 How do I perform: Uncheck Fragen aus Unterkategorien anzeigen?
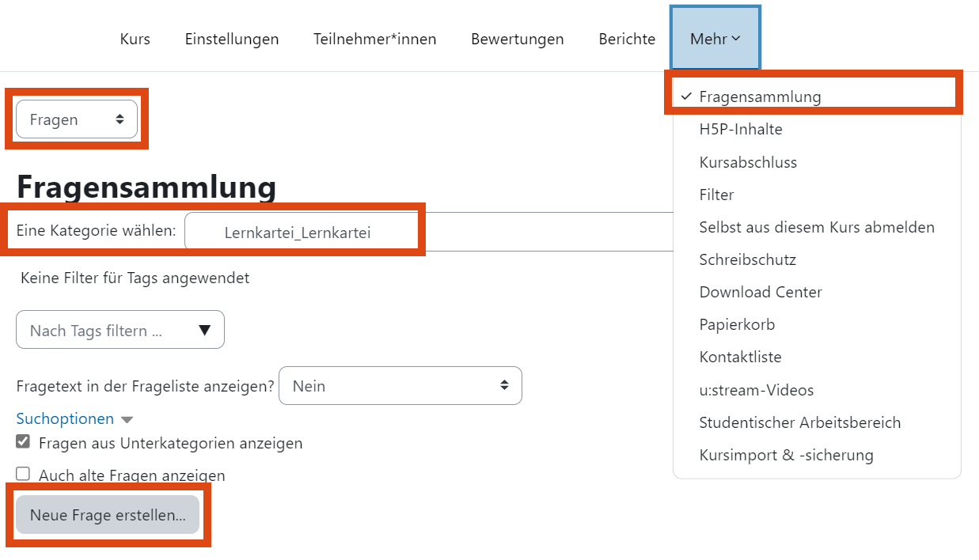(x=23, y=441)
